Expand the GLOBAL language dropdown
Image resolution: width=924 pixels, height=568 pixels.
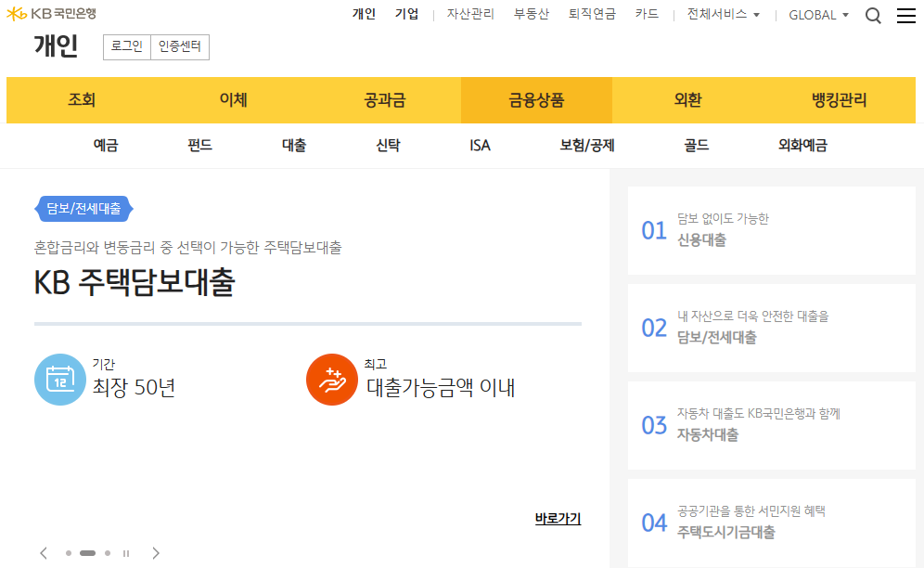[x=818, y=15]
